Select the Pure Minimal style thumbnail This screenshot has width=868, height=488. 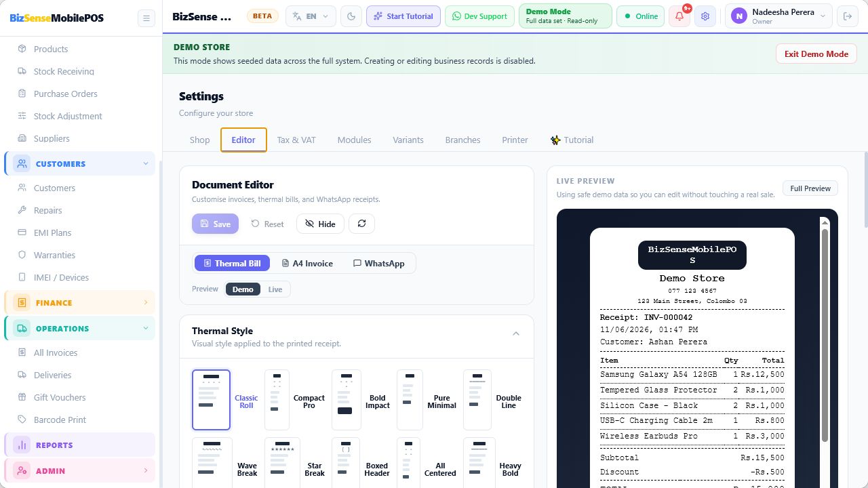(x=410, y=400)
